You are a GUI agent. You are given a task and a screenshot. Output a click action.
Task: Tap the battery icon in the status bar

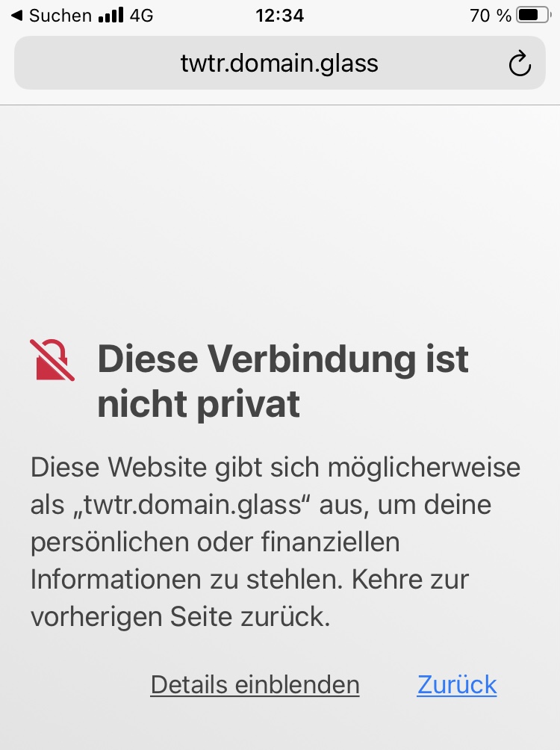535,15
